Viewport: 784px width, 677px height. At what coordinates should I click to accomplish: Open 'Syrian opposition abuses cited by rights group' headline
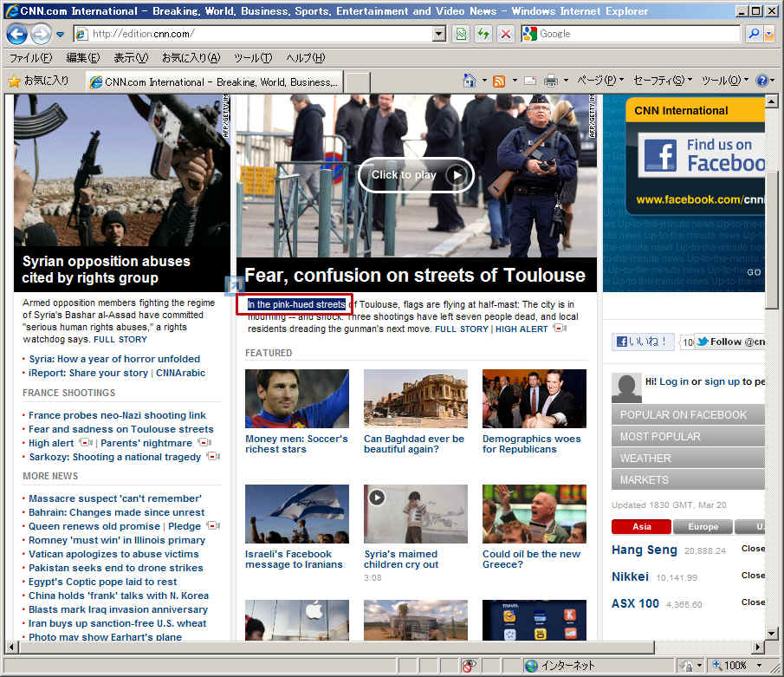click(x=106, y=270)
